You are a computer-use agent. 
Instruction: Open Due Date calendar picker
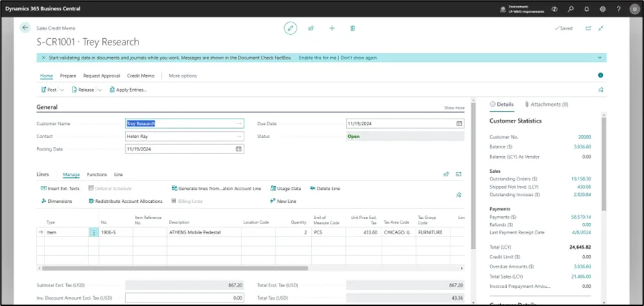coord(460,123)
